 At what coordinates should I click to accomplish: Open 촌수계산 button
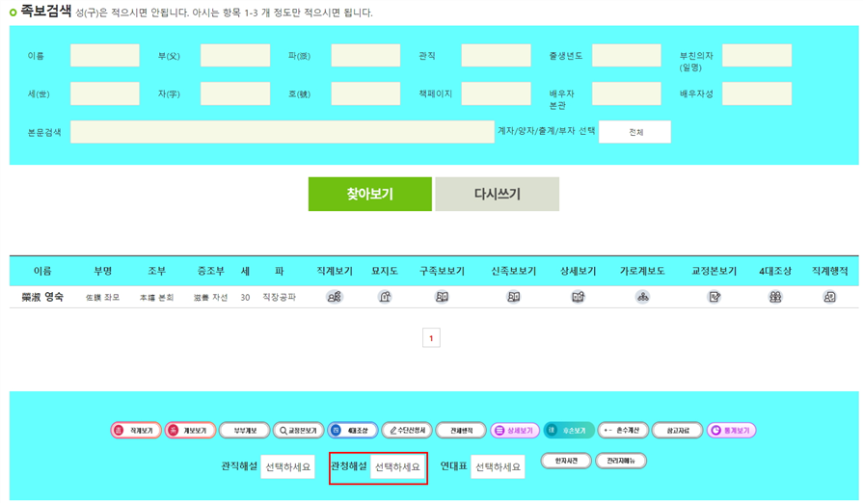click(623, 430)
